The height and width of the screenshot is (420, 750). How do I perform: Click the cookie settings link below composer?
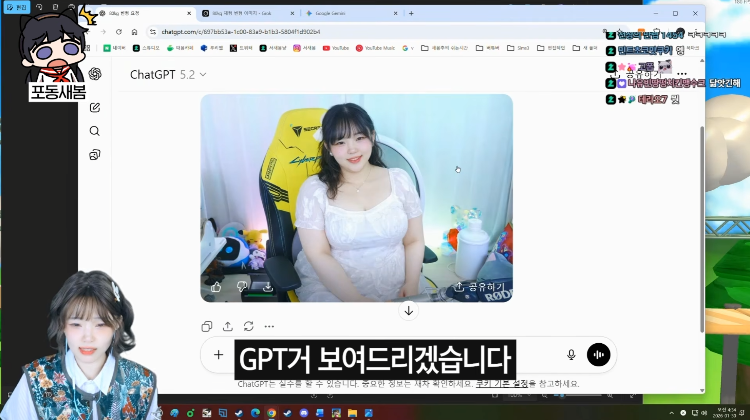click(x=502, y=384)
